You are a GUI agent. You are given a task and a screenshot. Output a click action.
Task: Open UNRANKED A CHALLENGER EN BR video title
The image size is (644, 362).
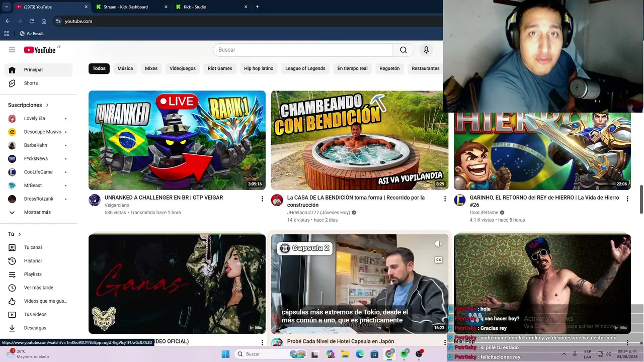pos(164,198)
